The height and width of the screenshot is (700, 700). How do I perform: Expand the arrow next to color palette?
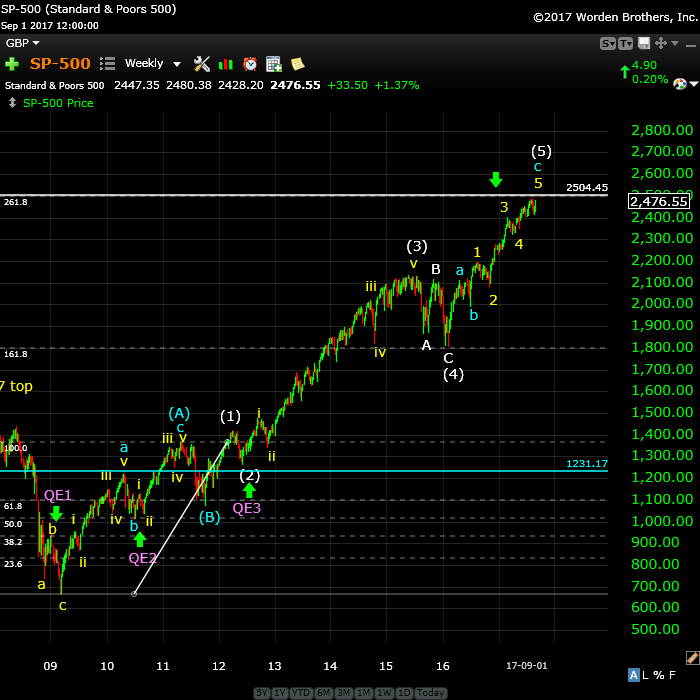694,84
